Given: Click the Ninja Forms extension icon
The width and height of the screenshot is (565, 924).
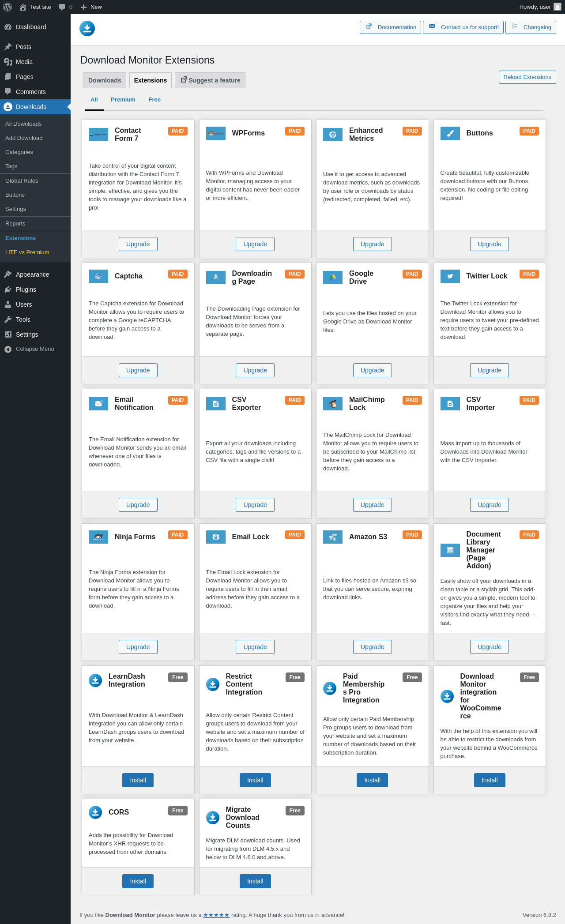Looking at the screenshot, I should pos(98,537).
